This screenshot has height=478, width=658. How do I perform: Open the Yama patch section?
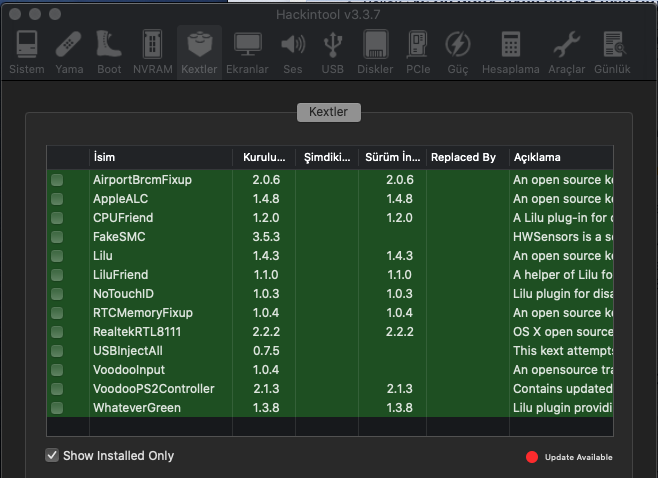point(69,52)
